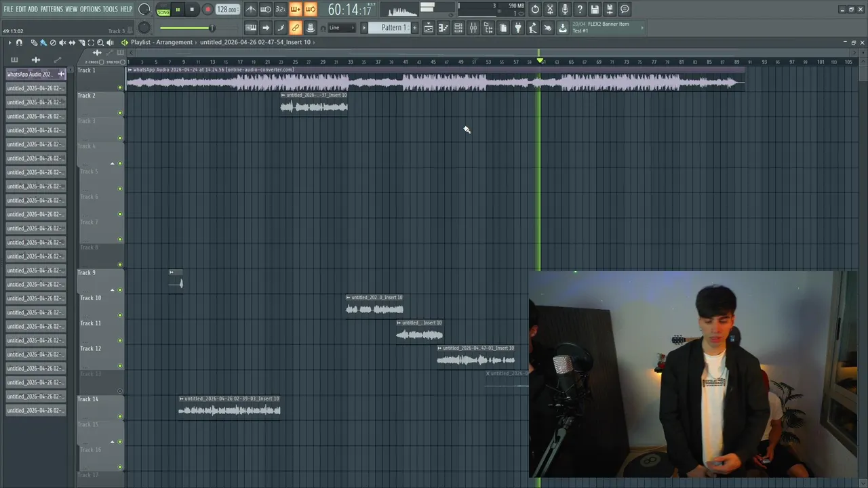Open the VIEW menu
Image resolution: width=868 pixels, height=488 pixels.
pos(71,9)
